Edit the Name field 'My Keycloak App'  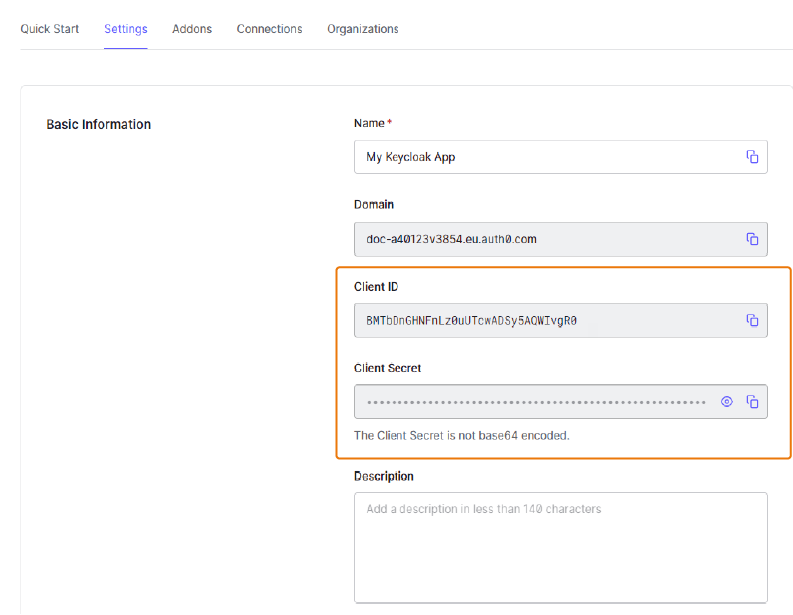(560, 157)
